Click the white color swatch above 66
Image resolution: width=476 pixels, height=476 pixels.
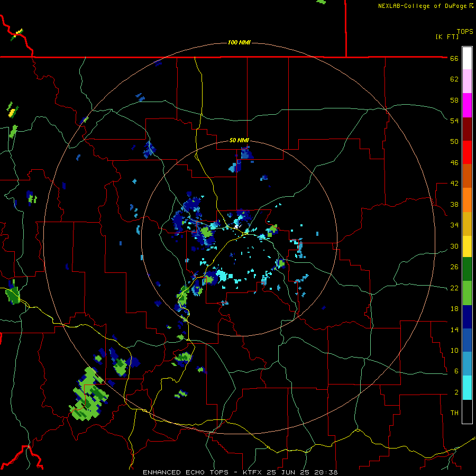[467, 58]
